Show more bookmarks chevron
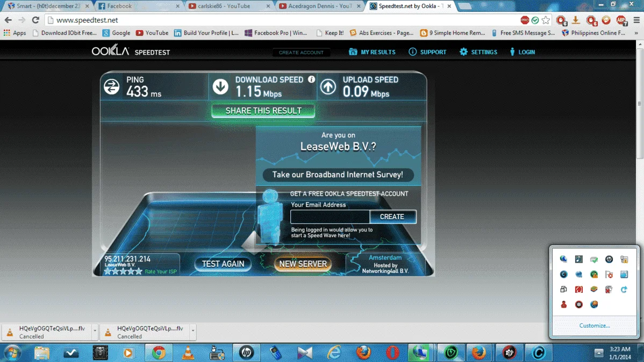 tap(636, 33)
